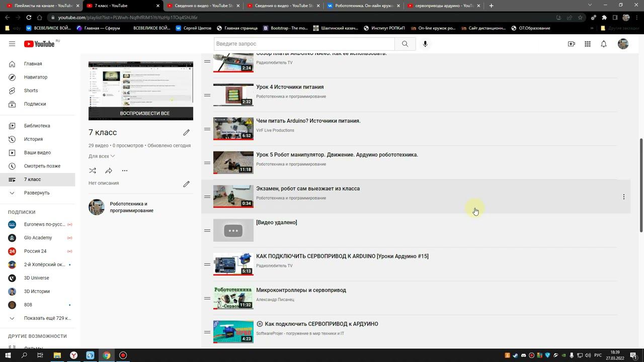The image size is (644, 362).
Task: Open Bootstrap bookmark in bookmarks bar
Action: pos(285,28)
